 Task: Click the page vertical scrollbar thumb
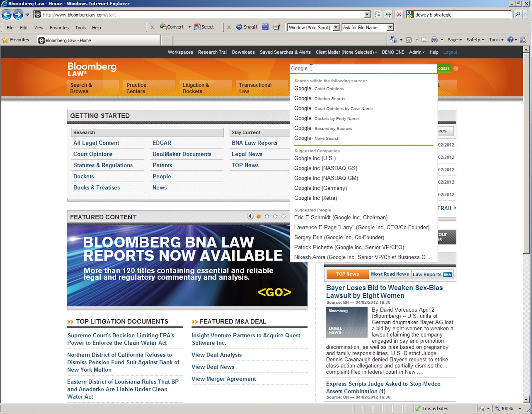[526, 153]
